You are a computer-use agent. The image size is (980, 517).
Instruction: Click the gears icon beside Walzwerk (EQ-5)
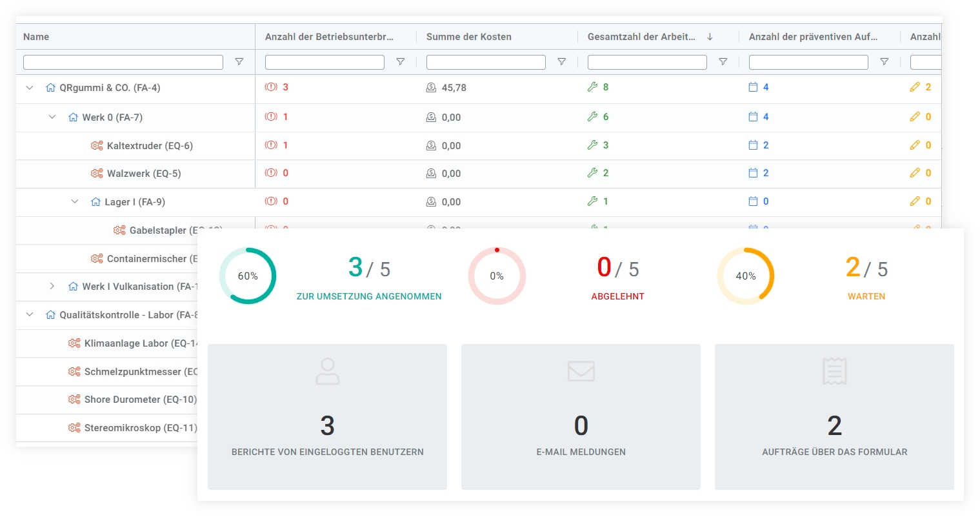(x=97, y=174)
